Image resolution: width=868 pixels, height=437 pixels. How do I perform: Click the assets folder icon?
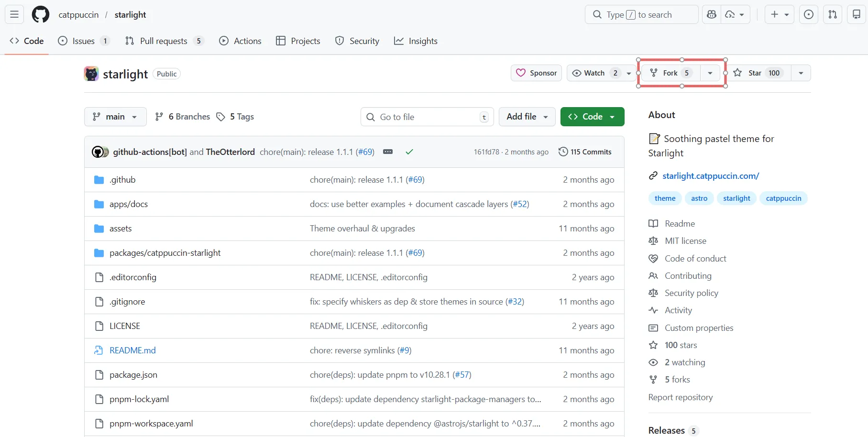[99, 229]
